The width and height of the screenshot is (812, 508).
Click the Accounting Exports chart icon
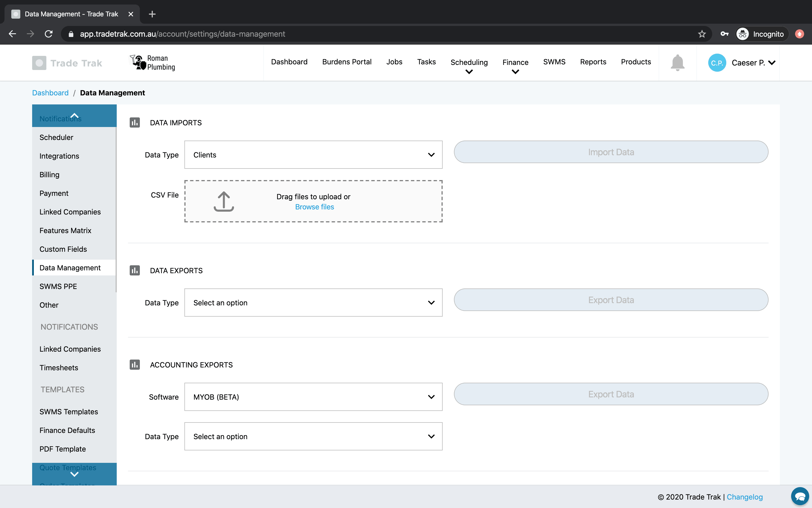coord(134,365)
